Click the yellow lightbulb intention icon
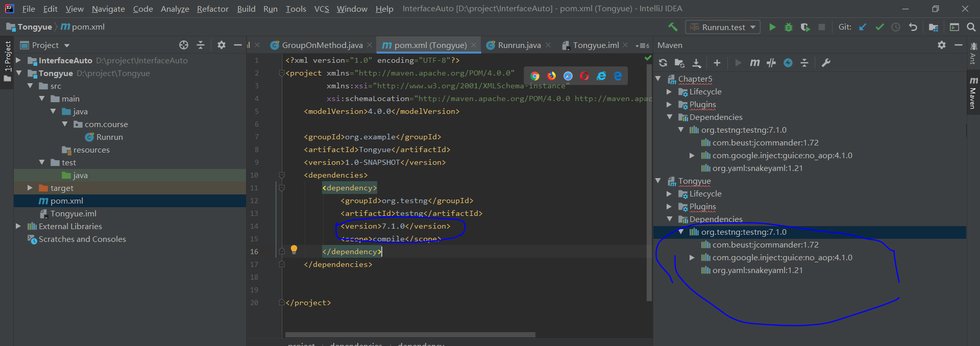 click(x=294, y=250)
